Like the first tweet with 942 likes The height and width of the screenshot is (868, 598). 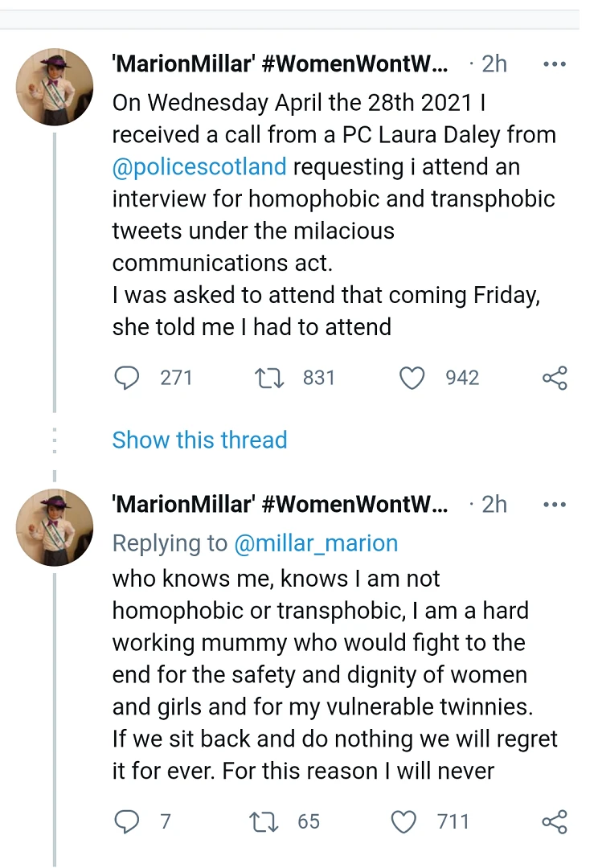pos(412,378)
